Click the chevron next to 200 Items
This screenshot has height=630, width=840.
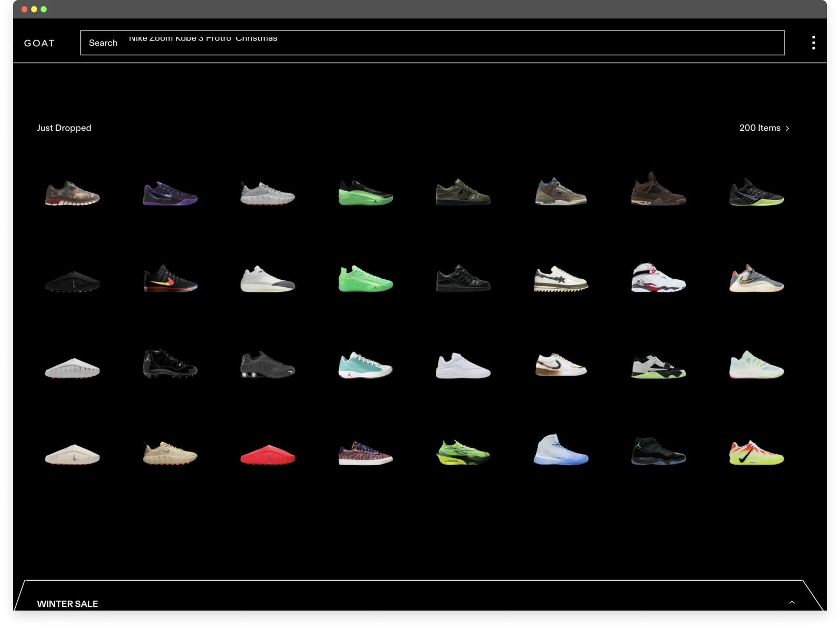786,128
